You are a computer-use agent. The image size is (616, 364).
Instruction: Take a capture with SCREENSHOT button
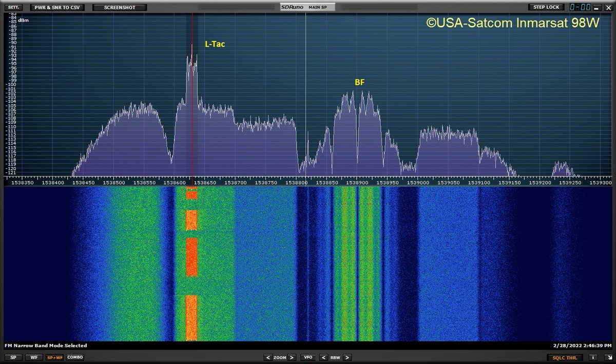pyautogui.click(x=119, y=8)
